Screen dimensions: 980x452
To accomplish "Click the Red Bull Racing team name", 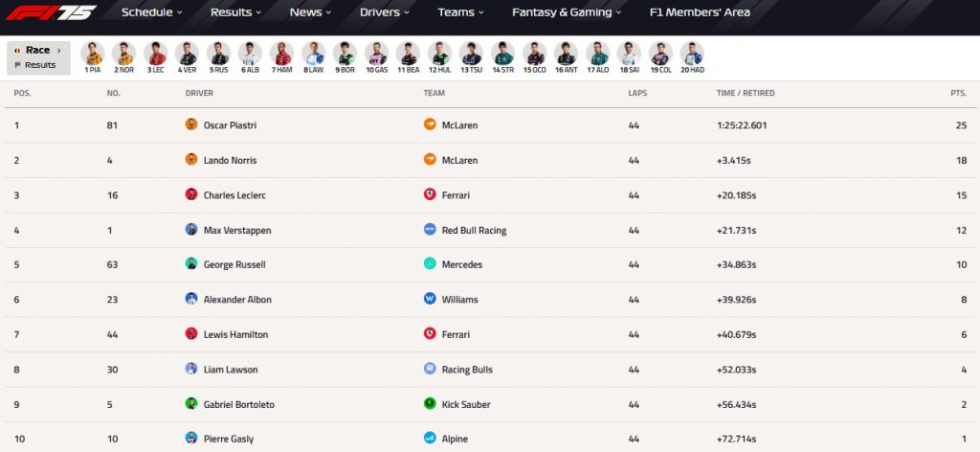I will click(x=474, y=230).
